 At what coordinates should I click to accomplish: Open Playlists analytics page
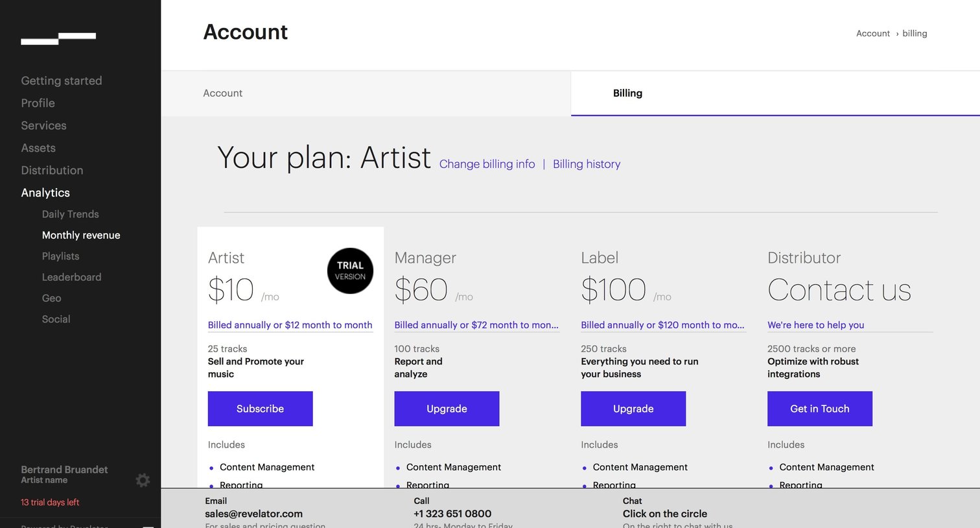(60, 256)
